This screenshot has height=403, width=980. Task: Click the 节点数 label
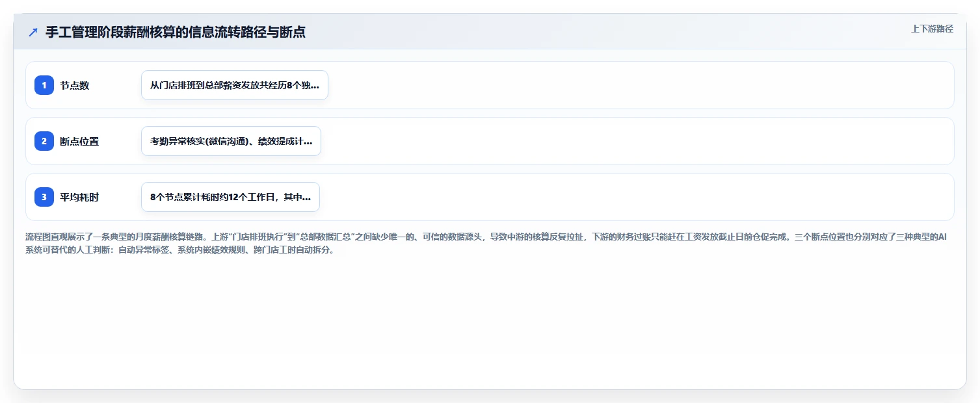(x=75, y=85)
